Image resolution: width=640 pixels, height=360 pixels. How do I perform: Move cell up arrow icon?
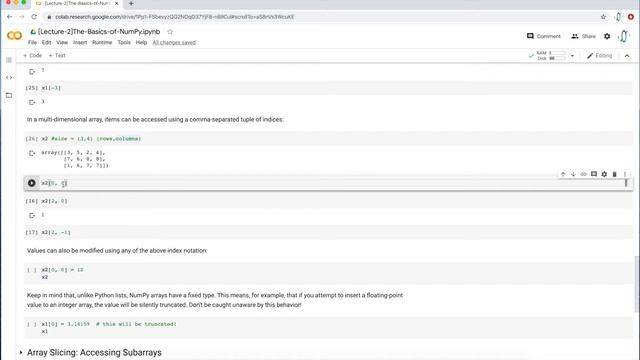563,174
